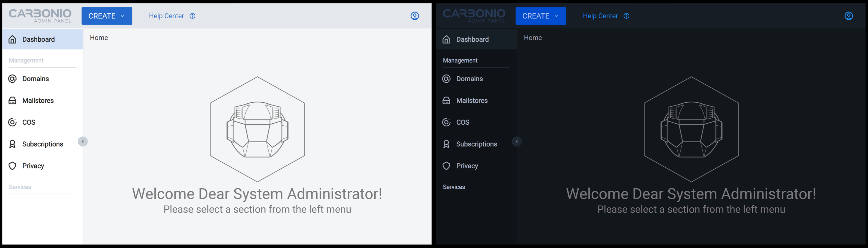
Task: Click the Carbonio Admin Panel logo, light theme
Action: click(x=40, y=16)
